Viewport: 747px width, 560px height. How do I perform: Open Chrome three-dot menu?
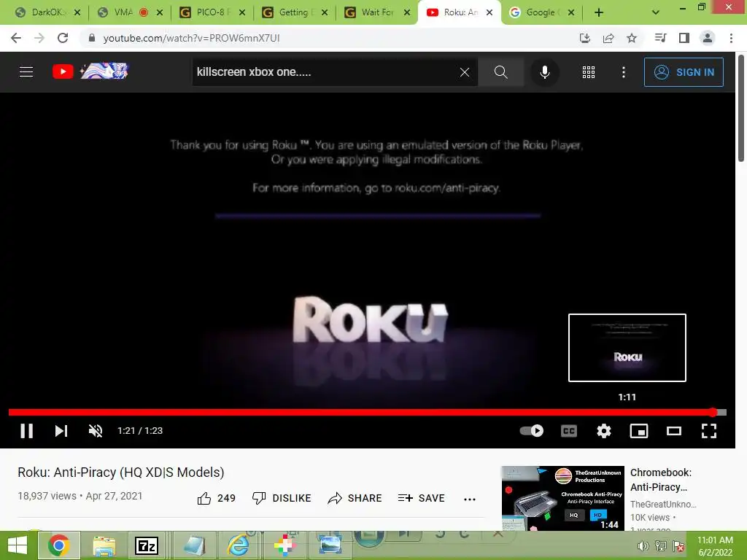[x=731, y=38]
